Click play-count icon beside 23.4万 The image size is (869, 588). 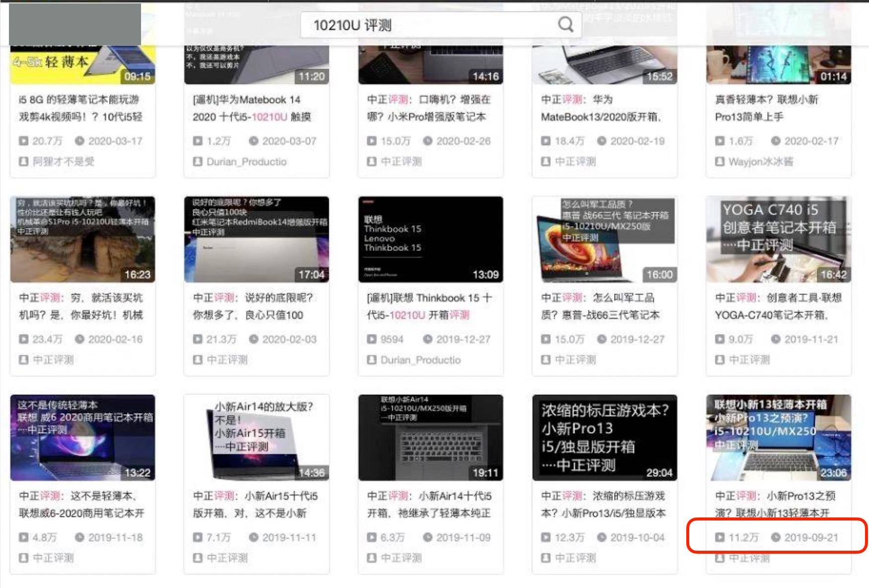tap(23, 339)
